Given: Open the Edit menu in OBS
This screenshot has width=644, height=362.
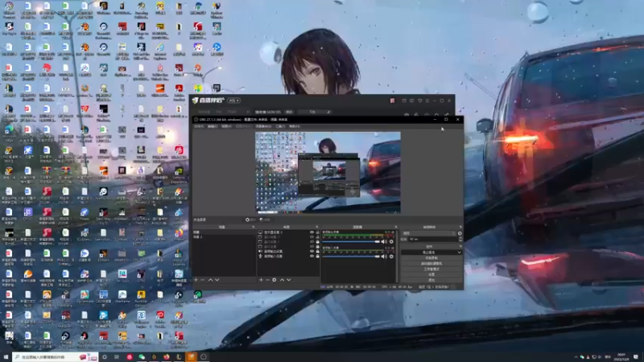Looking at the screenshot, I should pyautogui.click(x=212, y=126).
